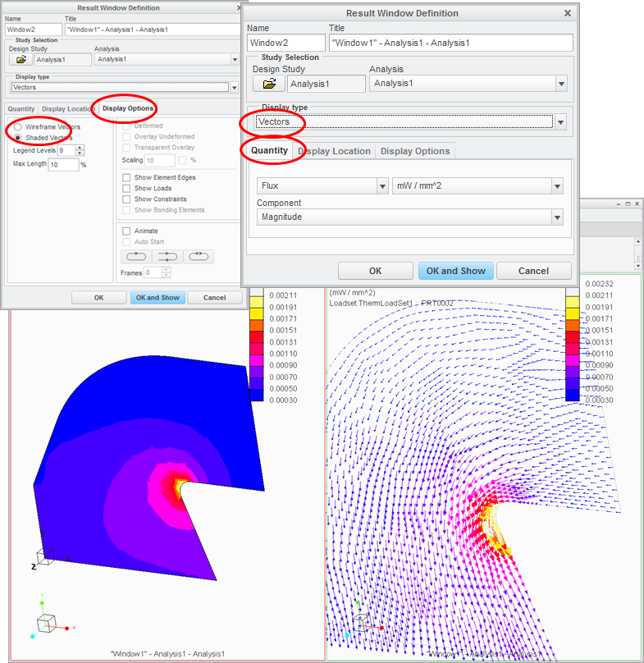Click scrollbar down arrow in background window
Image resolution: width=644 pixels, height=663 pixels.
tap(638, 266)
